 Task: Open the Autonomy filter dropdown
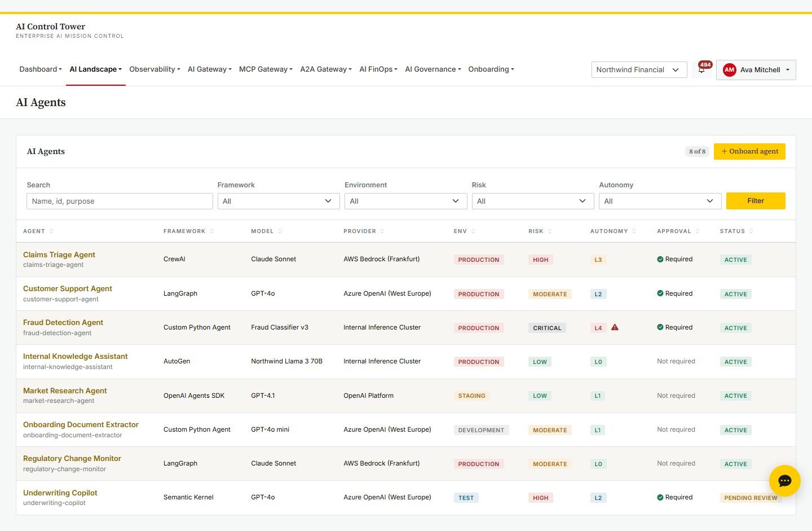[x=660, y=201]
